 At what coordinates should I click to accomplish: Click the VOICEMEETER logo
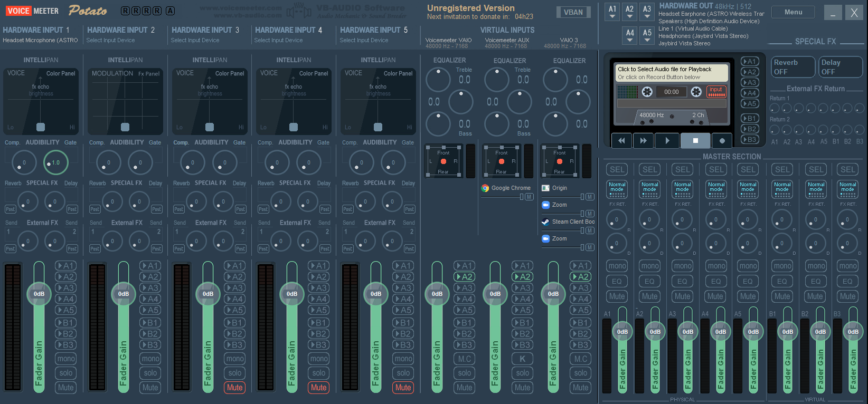click(32, 11)
